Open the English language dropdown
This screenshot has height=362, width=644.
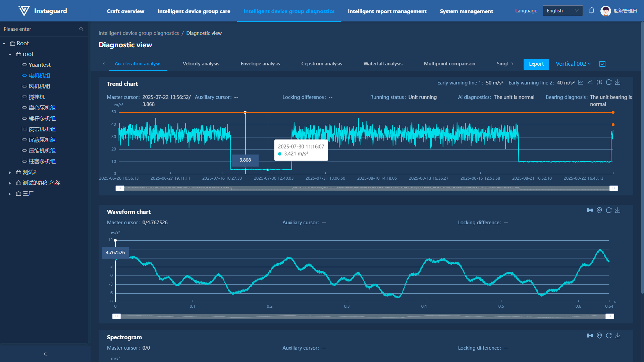(x=562, y=11)
